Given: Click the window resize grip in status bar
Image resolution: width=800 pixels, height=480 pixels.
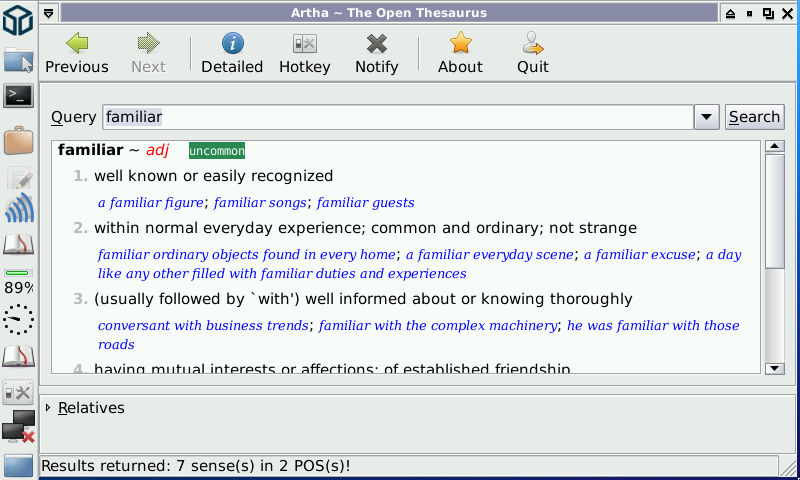Looking at the screenshot, I should coord(788,466).
